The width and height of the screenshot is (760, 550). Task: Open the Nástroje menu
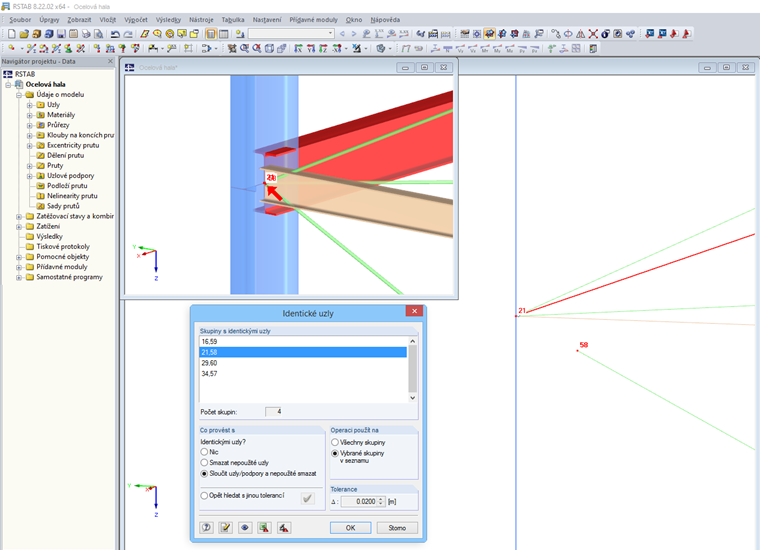coord(201,20)
